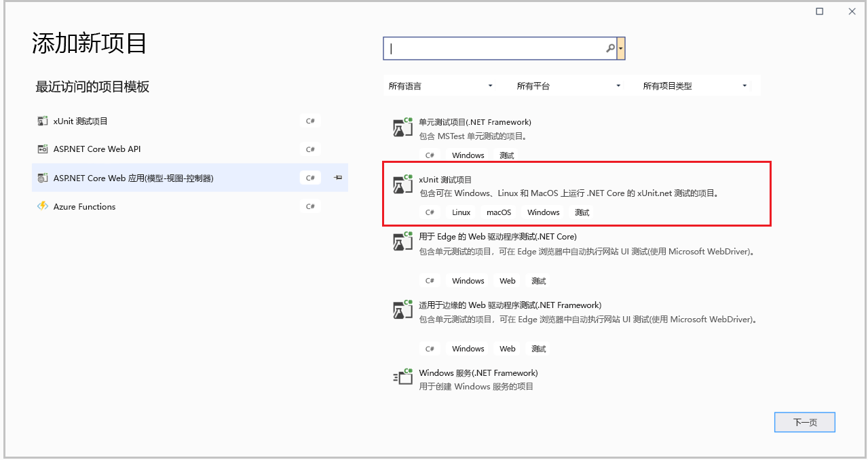Click the ASP.NET Core Web 应用 MVC recent icon
Image resolution: width=868 pixels, height=460 pixels.
[43, 178]
